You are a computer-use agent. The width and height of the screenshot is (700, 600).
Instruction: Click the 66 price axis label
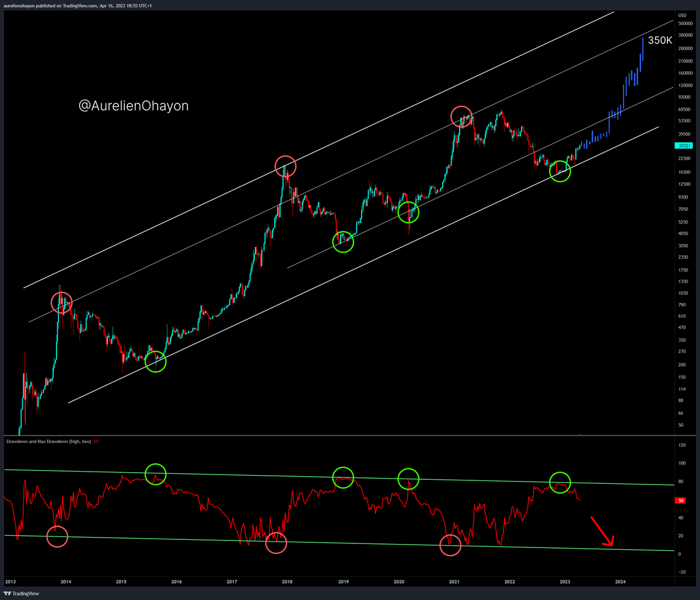(681, 413)
